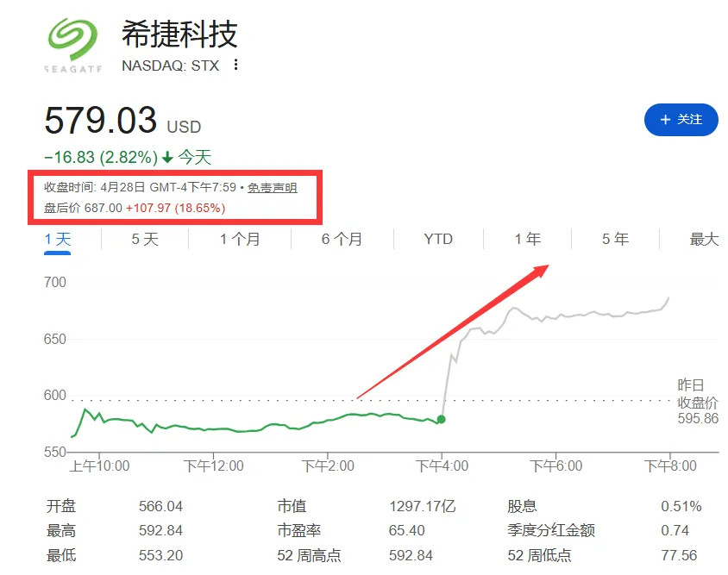728x575 pixels.
Task: Switch to the YTD chart range
Action: [436, 240]
